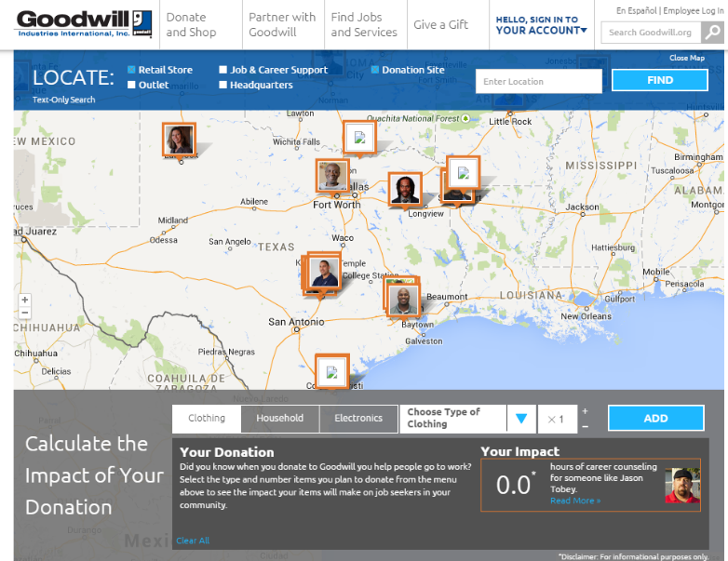Check the Job & Career Support box

[223, 70]
